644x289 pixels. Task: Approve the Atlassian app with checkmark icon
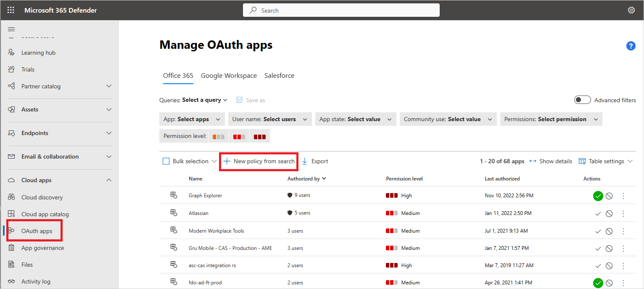(598, 213)
